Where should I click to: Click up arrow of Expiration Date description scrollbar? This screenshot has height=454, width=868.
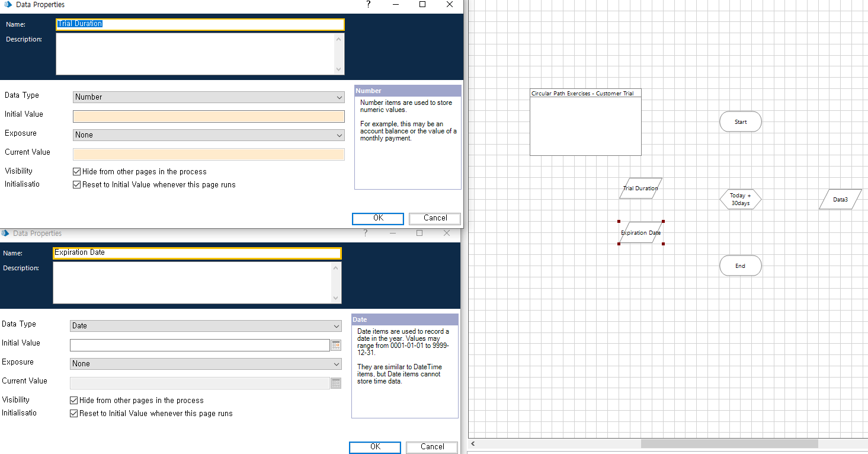pos(335,267)
